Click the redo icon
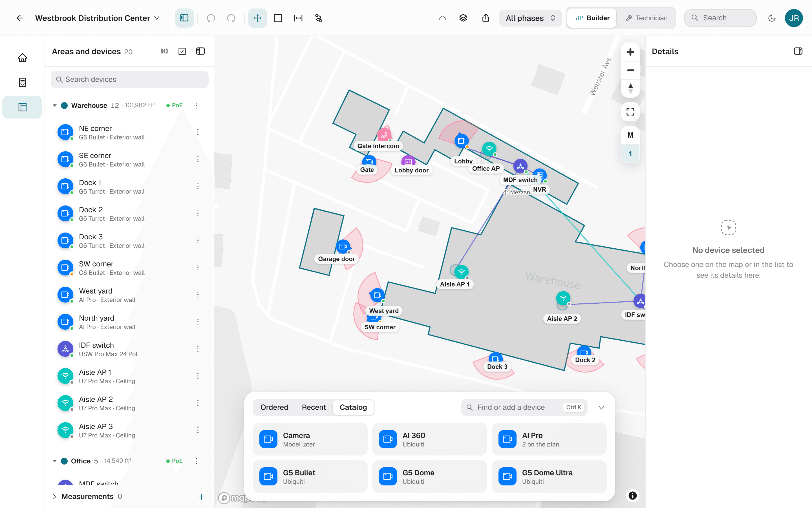812x508 pixels. 231,18
